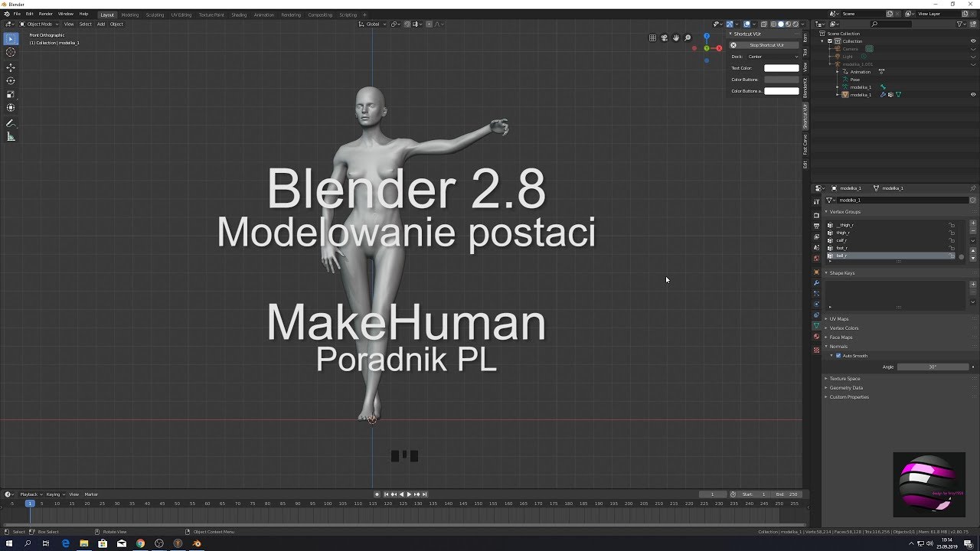This screenshot has width=980, height=551.
Task: Click Text Color white swatch
Action: point(782,68)
